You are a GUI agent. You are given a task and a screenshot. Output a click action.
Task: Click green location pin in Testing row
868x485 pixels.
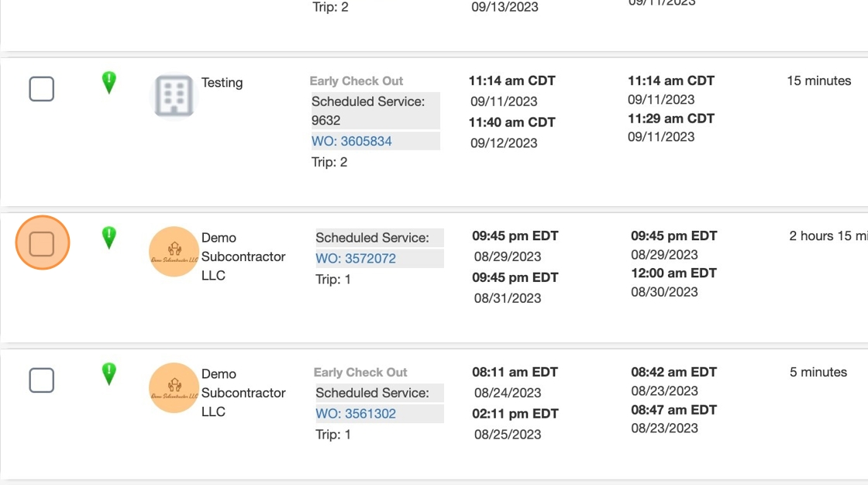tap(109, 82)
